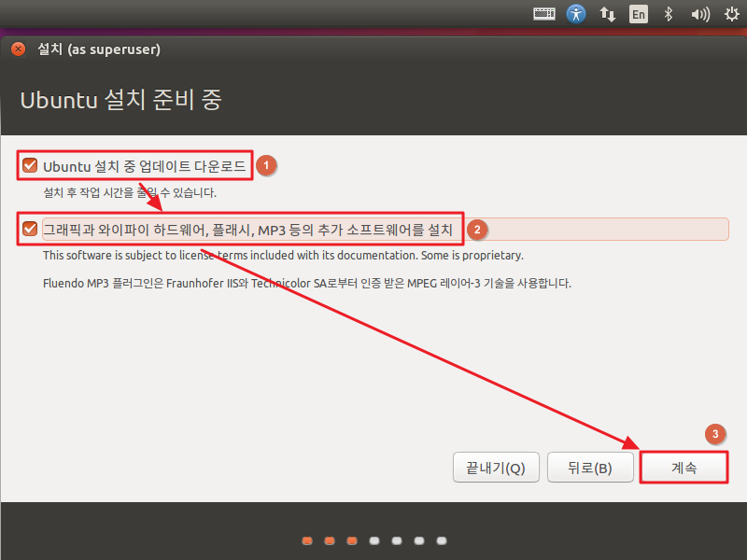Click the 'Ubuntu 설치 중 업데이트 다운로드' label

point(145,166)
